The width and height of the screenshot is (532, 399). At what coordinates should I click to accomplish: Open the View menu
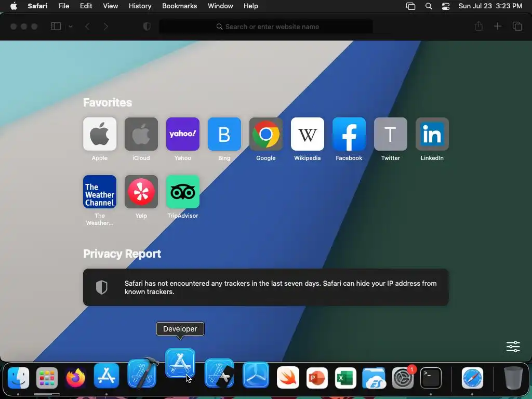click(110, 6)
